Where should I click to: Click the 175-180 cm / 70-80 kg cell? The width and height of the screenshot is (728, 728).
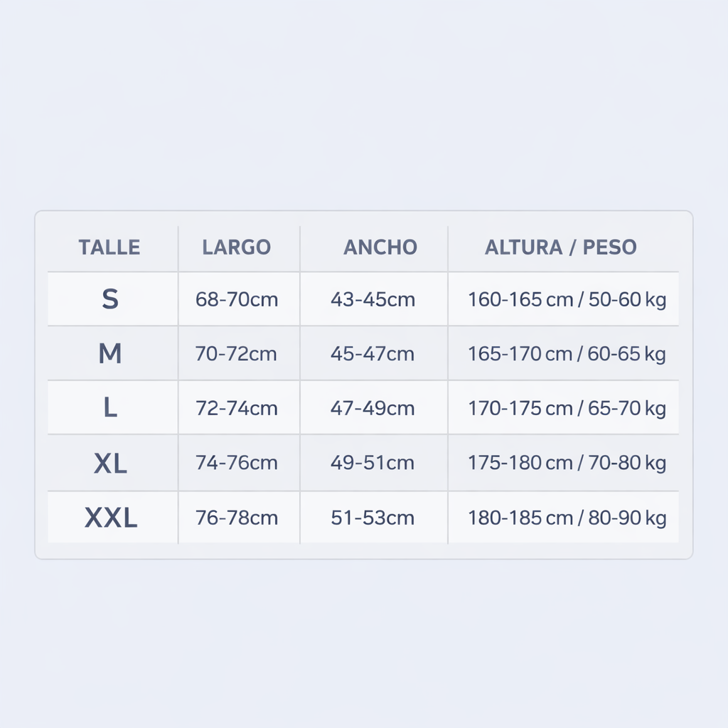pos(567,463)
